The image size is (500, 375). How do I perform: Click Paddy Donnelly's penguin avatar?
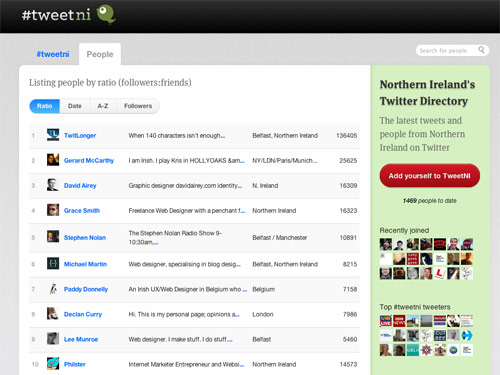point(53,289)
